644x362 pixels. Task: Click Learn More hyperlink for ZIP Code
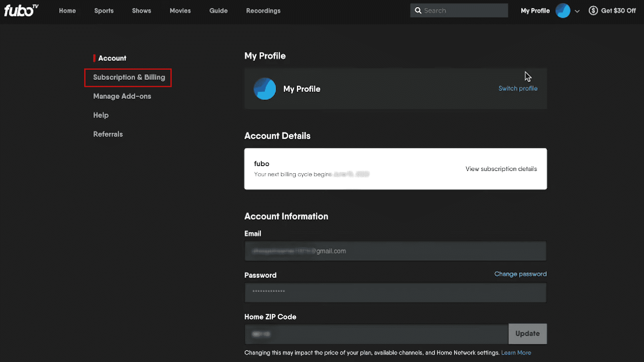click(516, 353)
